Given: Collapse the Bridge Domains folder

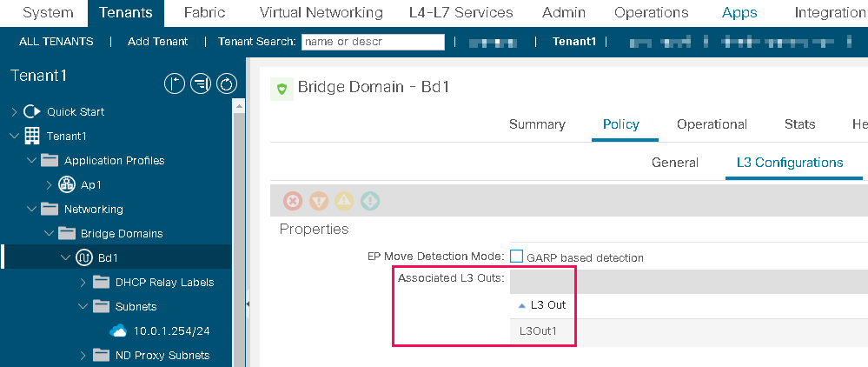Looking at the screenshot, I should click(x=50, y=233).
